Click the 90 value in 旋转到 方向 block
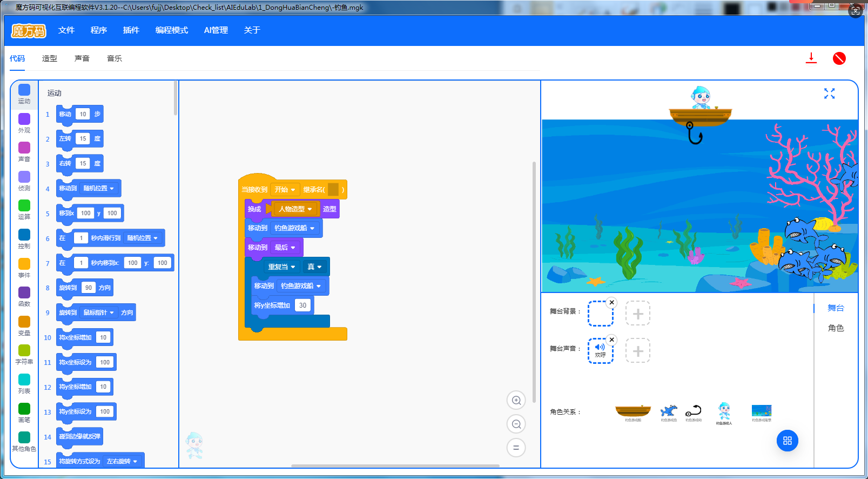The height and width of the screenshot is (479, 868). (x=89, y=288)
